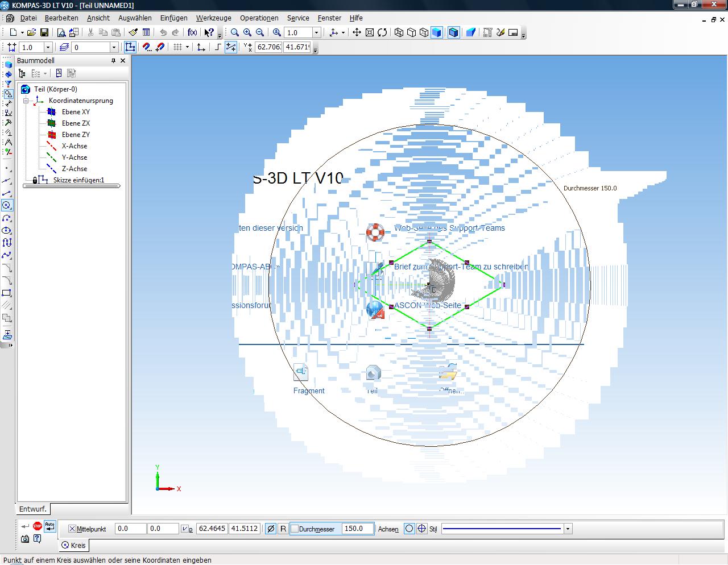The width and height of the screenshot is (728, 565).
Task: Open the Ansicht menu
Action: click(98, 18)
